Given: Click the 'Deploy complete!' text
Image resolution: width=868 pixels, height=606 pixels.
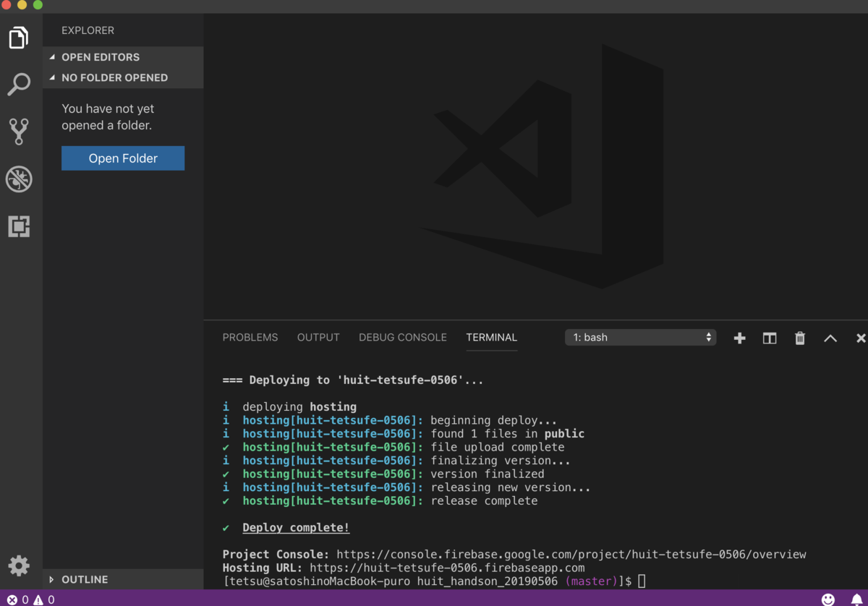Looking at the screenshot, I should (x=296, y=528).
